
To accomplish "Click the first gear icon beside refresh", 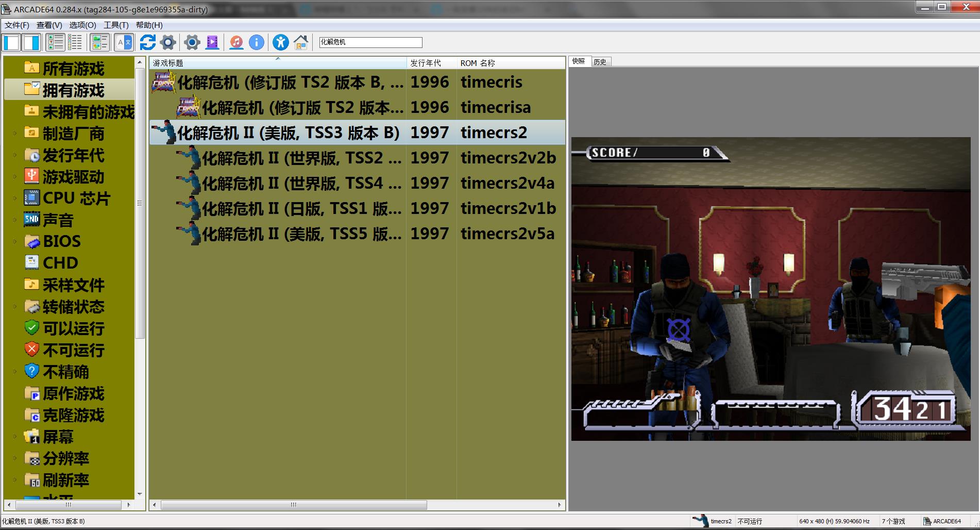I will pyautogui.click(x=168, y=42).
